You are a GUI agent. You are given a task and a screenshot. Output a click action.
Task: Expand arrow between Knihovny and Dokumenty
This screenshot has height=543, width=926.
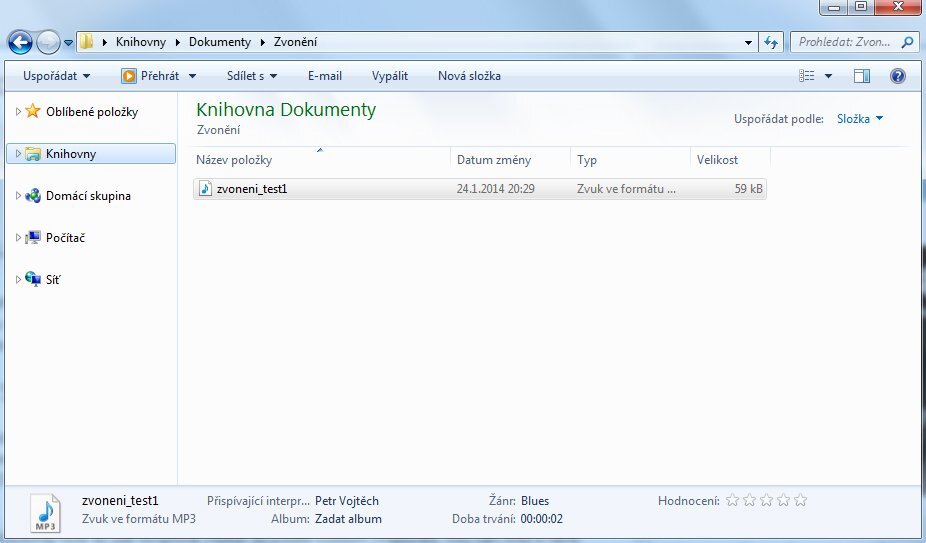pyautogui.click(x=178, y=42)
